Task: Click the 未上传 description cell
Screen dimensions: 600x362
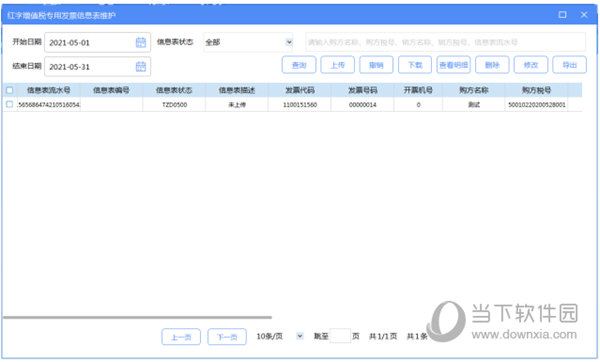Action: click(x=237, y=104)
